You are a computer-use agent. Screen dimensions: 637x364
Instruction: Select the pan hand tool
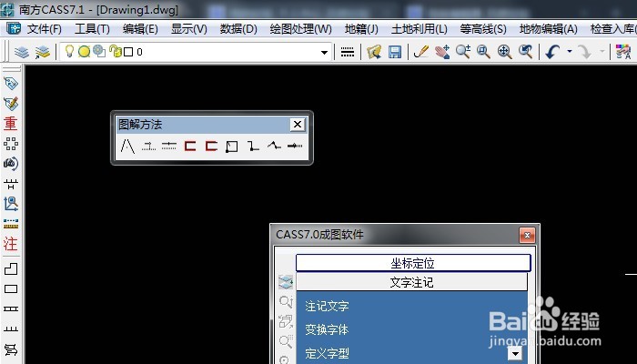pyautogui.click(x=441, y=52)
